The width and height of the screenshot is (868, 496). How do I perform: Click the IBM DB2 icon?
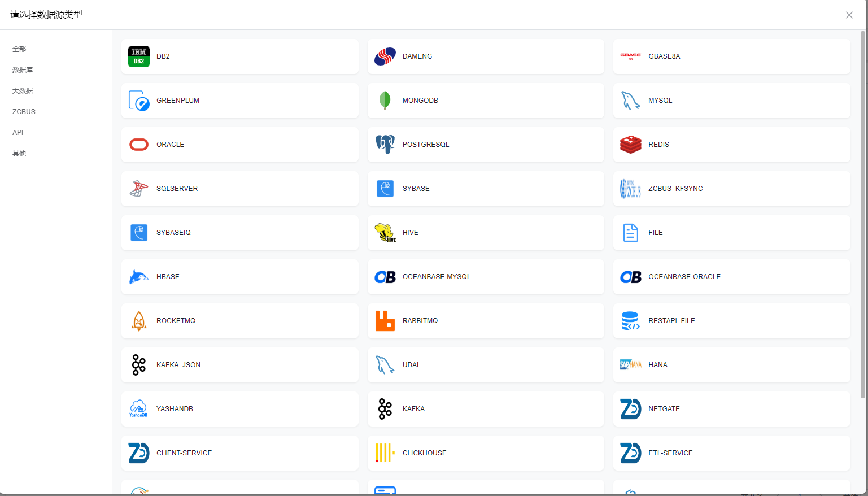tap(139, 56)
